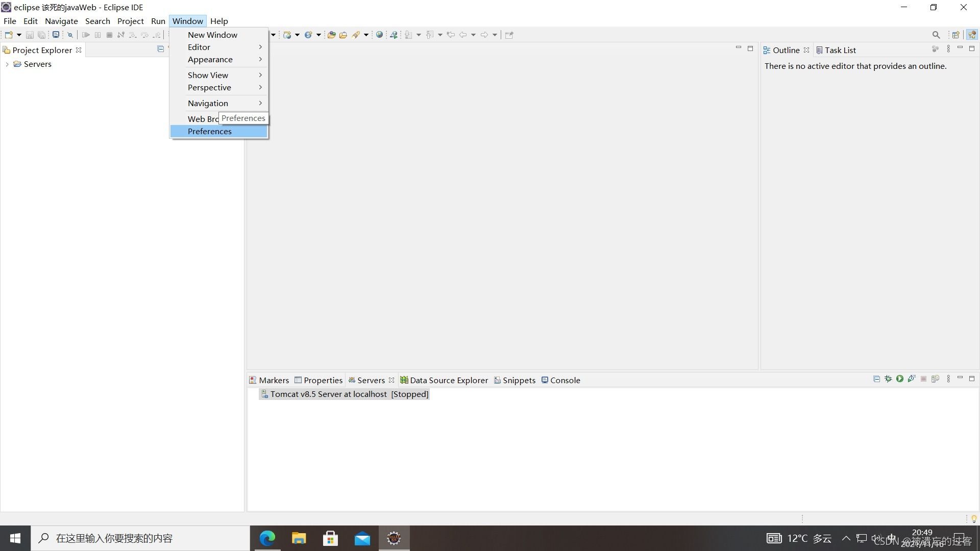Click the Servers panel stop button icon
The width and height of the screenshot is (980, 551).
click(x=923, y=379)
